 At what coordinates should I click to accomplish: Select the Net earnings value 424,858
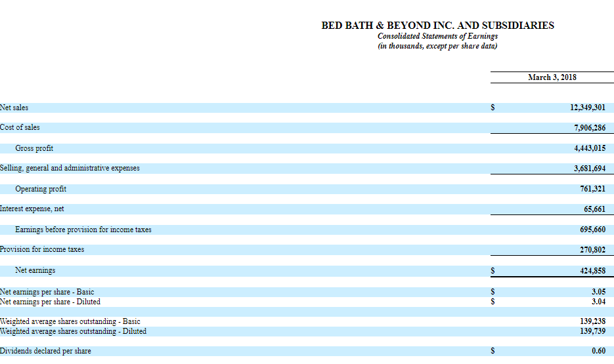pos(592,271)
